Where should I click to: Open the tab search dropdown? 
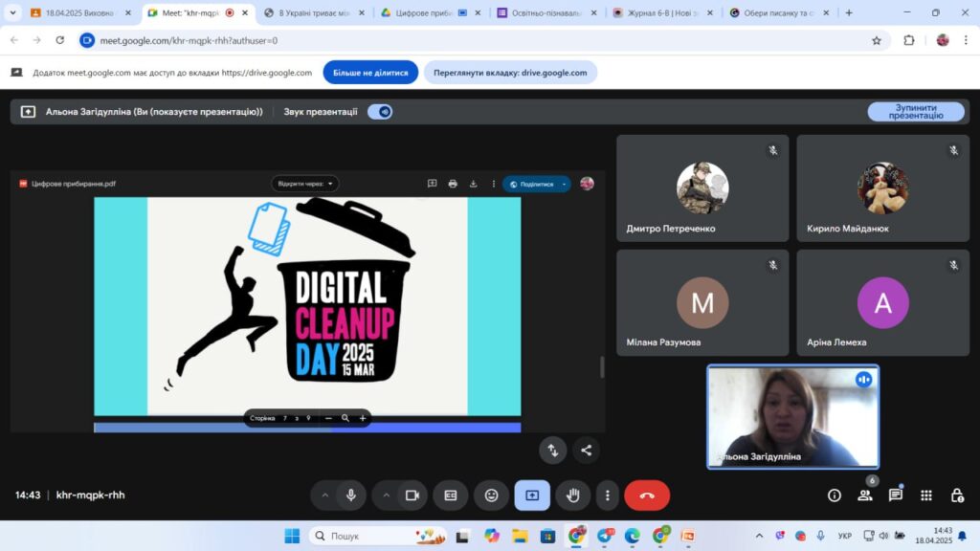tap(12, 12)
